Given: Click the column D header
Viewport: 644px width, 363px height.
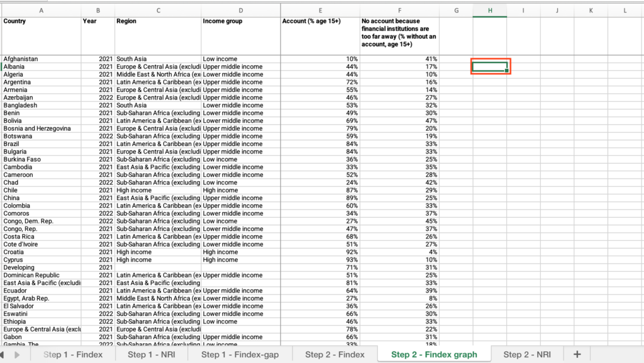Looking at the screenshot, I should [241, 11].
